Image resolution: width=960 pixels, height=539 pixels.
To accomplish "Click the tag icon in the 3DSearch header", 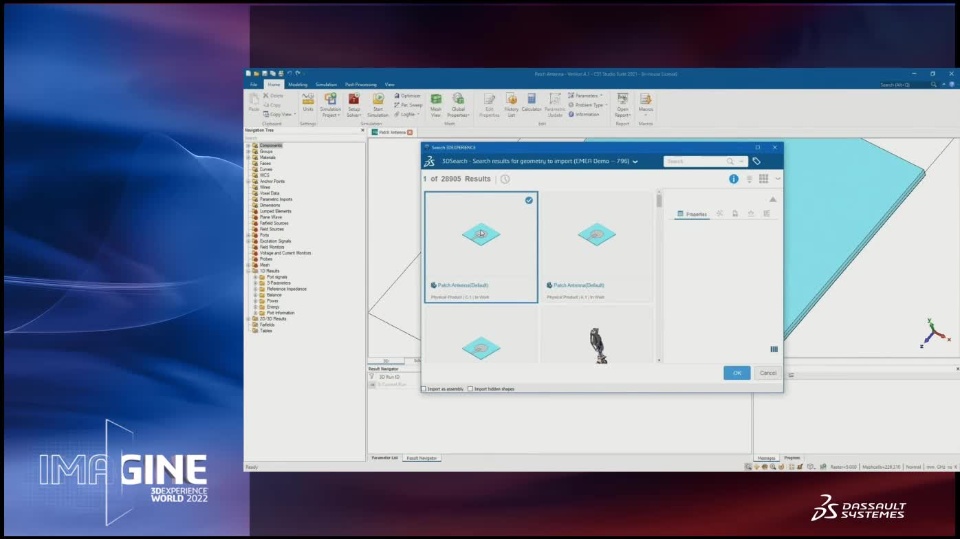I will coord(757,161).
